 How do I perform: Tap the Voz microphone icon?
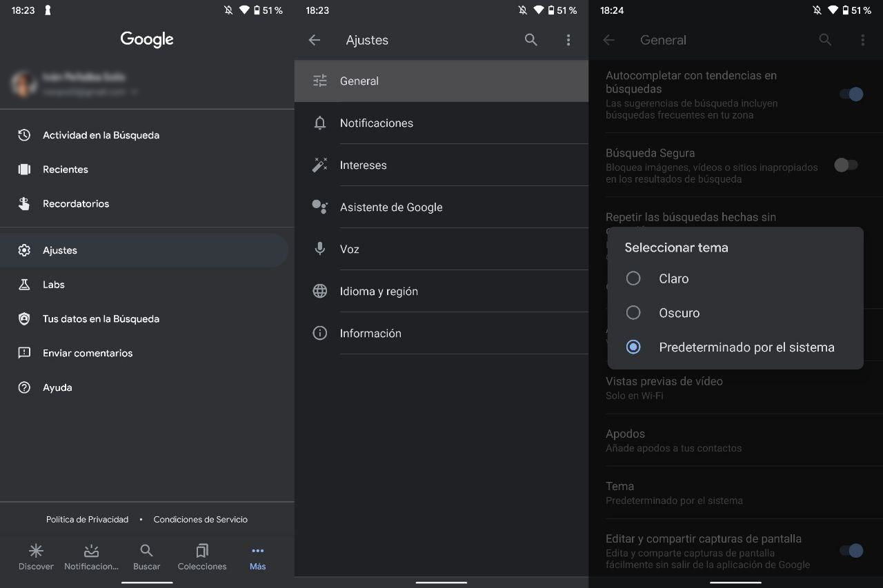[x=320, y=249]
